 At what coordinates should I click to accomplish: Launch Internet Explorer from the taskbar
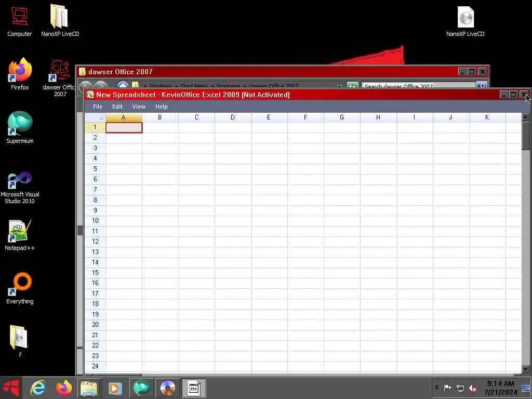(x=37, y=388)
